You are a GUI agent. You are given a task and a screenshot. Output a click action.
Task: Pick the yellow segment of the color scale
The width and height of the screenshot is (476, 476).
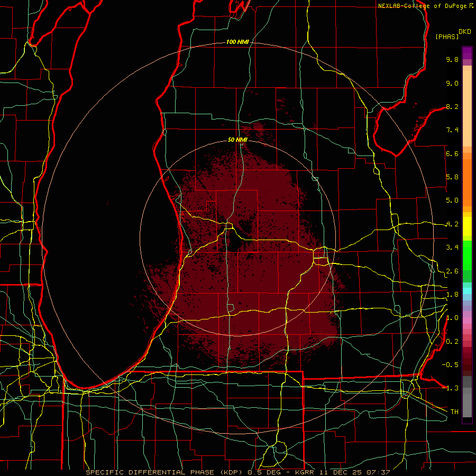[x=467, y=226]
